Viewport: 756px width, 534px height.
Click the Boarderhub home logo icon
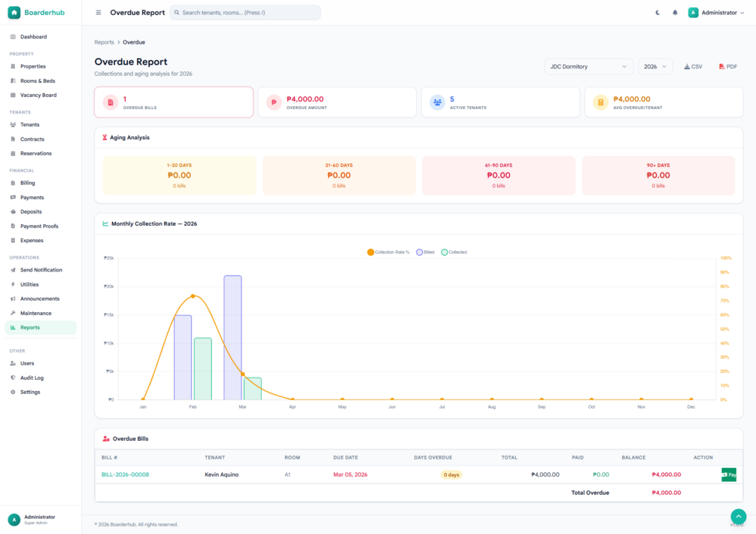pos(14,13)
